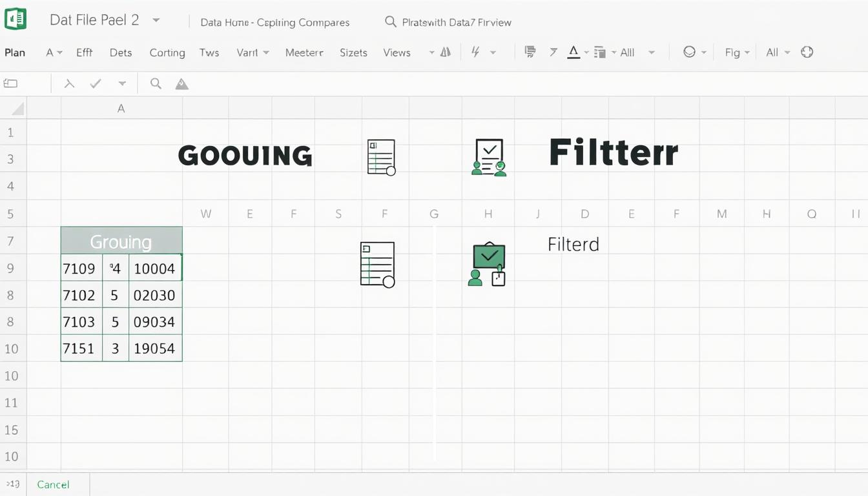Open the Varl dropdown in the ribbon
868x496 pixels.
point(253,52)
